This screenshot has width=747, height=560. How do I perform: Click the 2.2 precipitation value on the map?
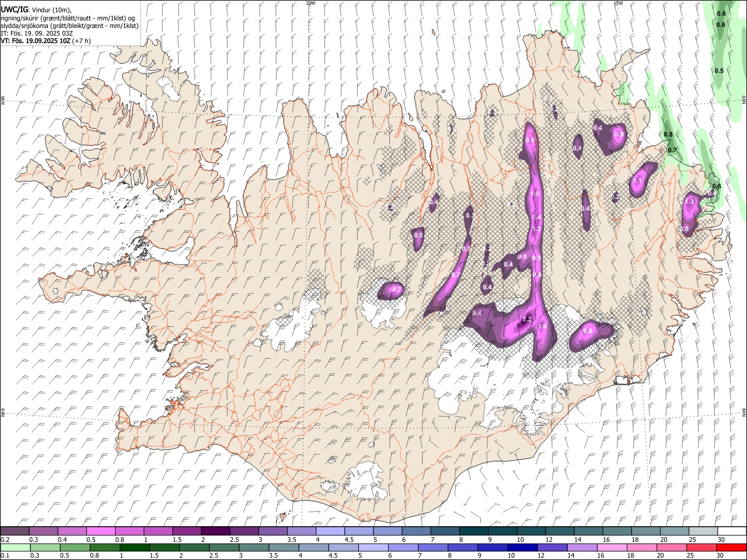tap(526, 319)
